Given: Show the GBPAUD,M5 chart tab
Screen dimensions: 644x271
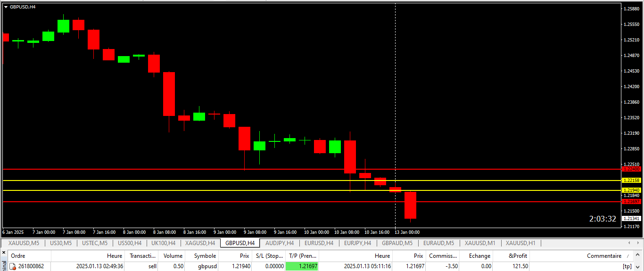Looking at the screenshot, I should [x=397, y=243].
